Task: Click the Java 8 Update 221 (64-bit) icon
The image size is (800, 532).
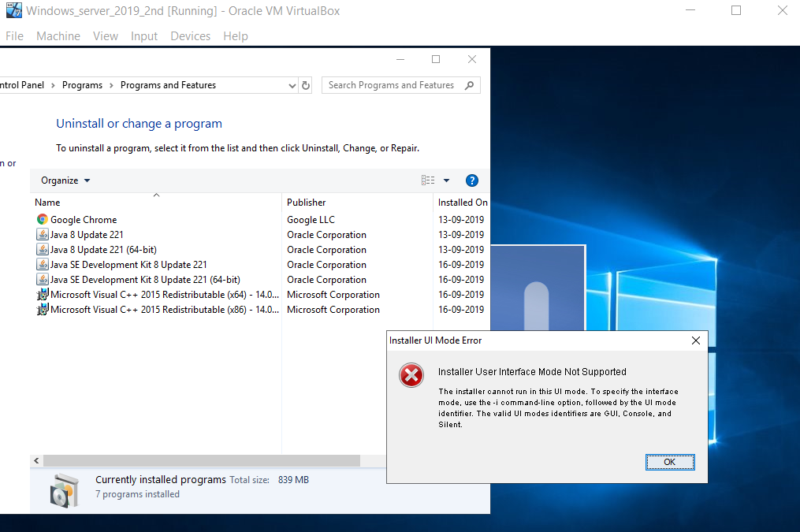Action: (x=42, y=250)
